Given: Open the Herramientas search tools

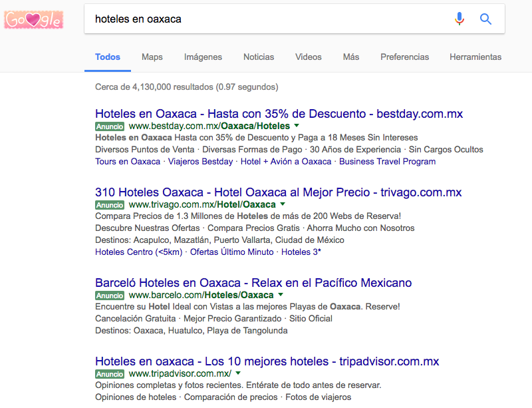Looking at the screenshot, I should (x=475, y=57).
